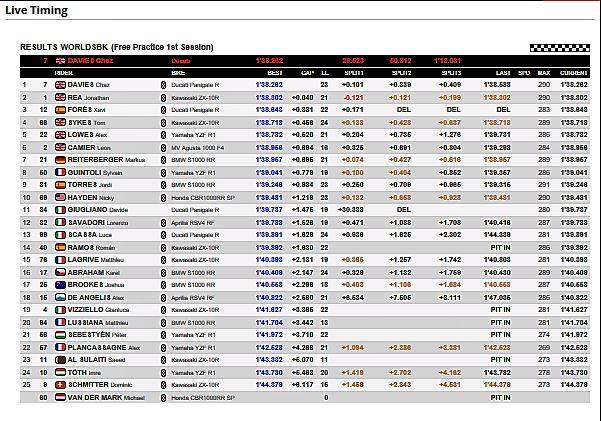The image size is (601, 421).
Task: Click rider name REA Jonathan
Action: tap(88, 97)
